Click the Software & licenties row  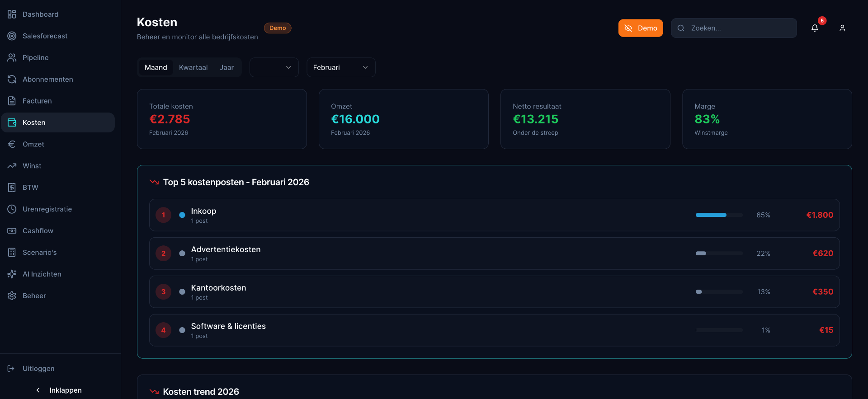click(x=495, y=330)
